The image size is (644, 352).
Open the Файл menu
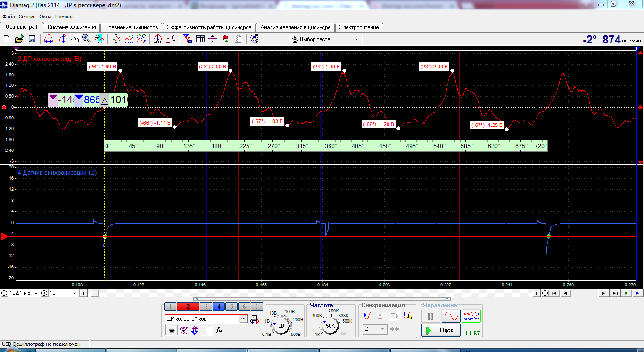tap(8, 17)
